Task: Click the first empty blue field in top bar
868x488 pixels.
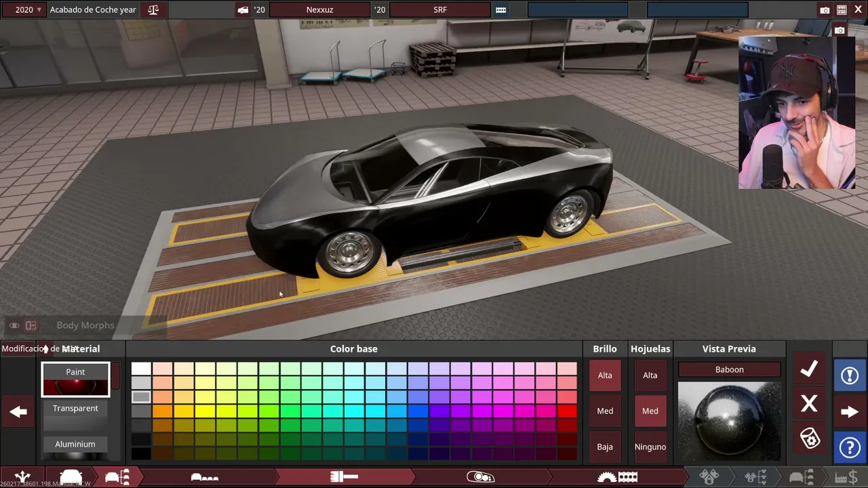Action: click(x=578, y=10)
